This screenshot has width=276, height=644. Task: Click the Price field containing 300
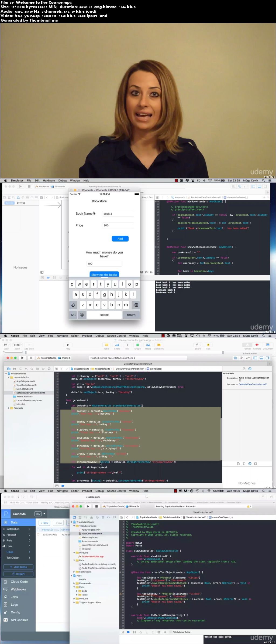coord(118,225)
